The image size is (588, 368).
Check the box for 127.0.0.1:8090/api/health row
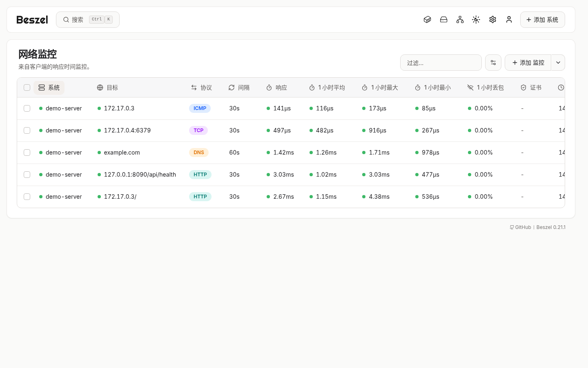pos(27,175)
